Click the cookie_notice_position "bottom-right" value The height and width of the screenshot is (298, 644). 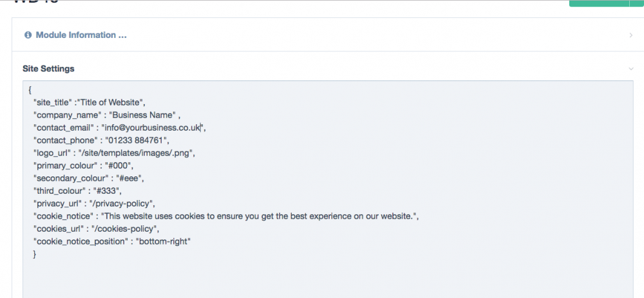coord(164,241)
